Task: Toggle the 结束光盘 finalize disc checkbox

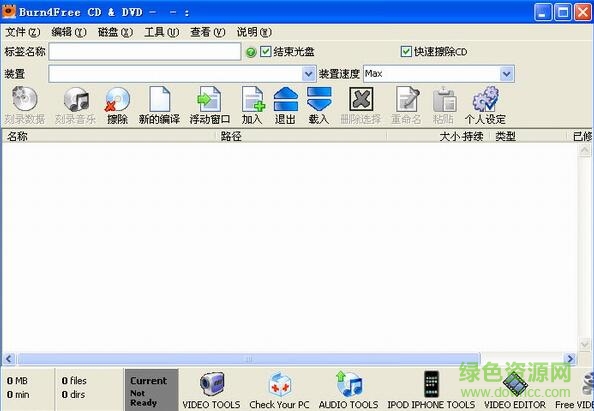Action: click(266, 52)
